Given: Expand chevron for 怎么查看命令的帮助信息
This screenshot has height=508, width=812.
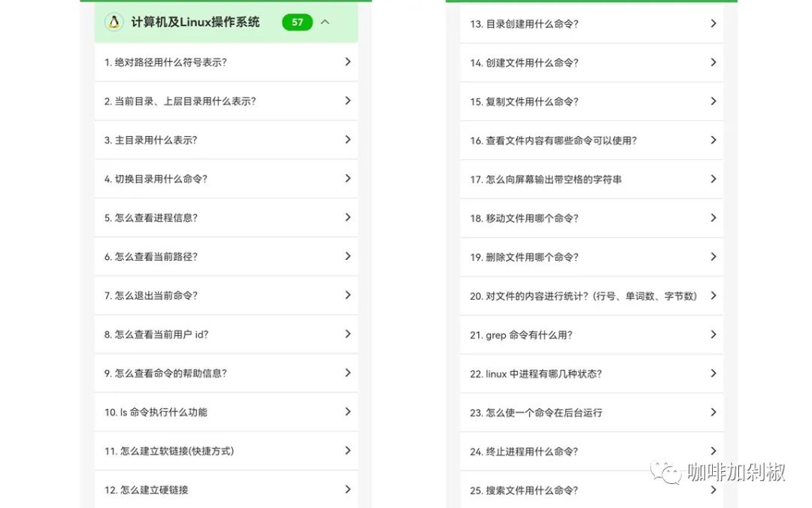Looking at the screenshot, I should coord(348,372).
